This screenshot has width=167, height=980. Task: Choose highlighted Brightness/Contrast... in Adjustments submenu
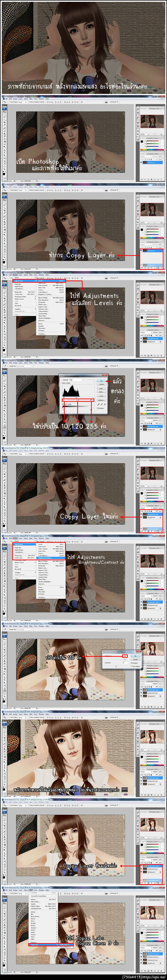coord(51,558)
